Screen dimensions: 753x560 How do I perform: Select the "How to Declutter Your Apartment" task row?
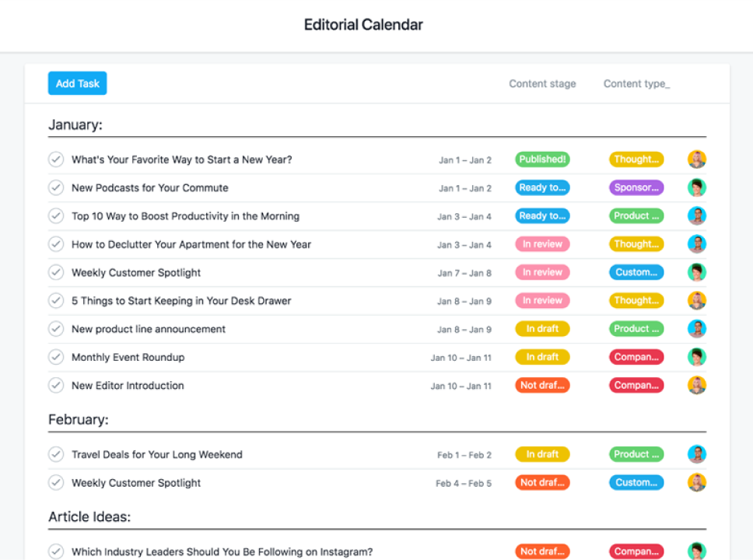tap(191, 243)
